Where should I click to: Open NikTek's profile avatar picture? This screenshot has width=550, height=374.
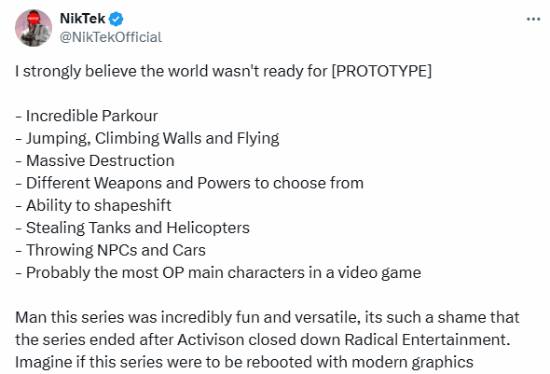[x=33, y=28]
